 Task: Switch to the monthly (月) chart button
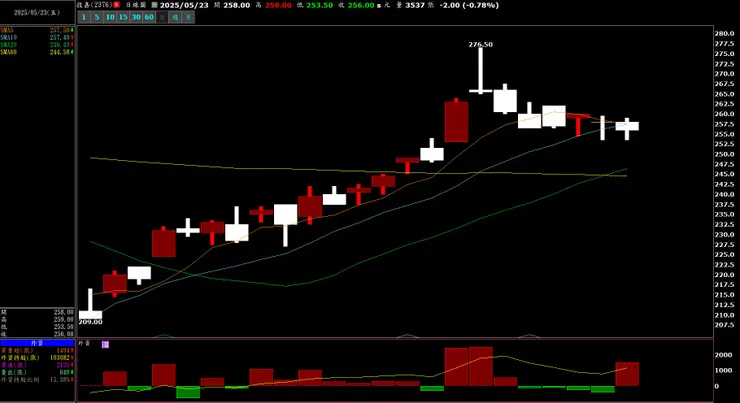[188, 17]
